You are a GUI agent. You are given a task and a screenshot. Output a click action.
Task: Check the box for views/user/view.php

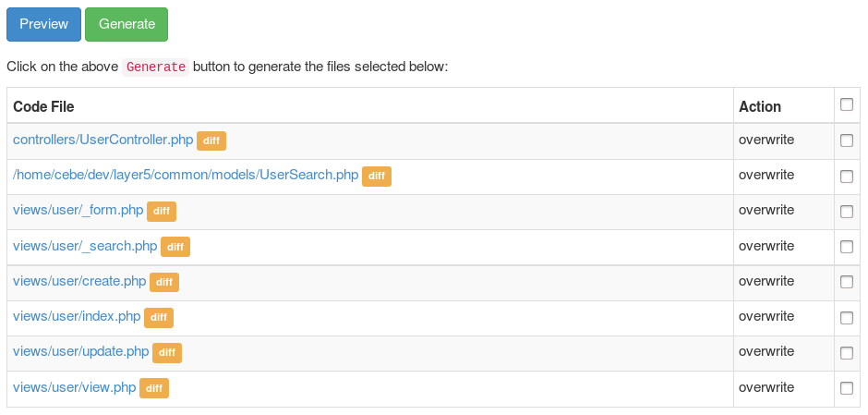(x=847, y=388)
